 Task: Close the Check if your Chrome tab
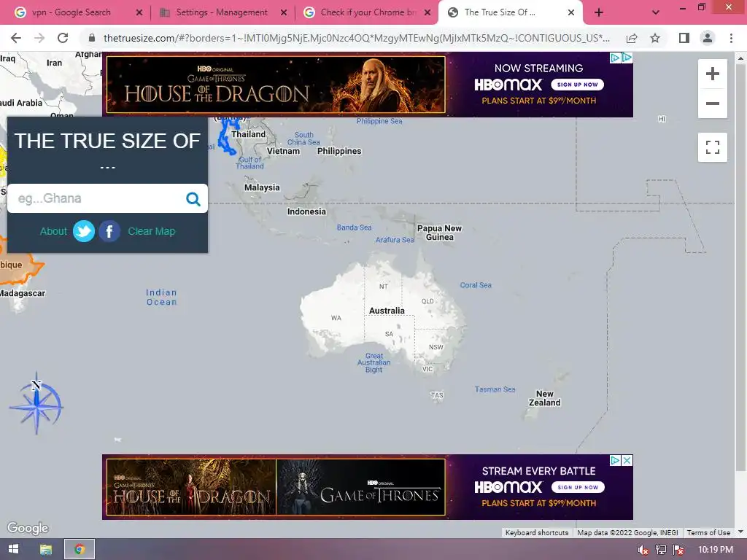[427, 13]
